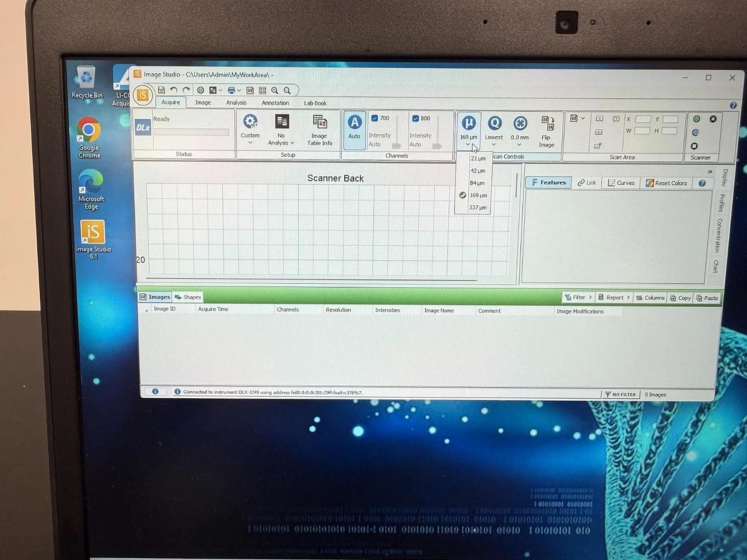
Task: Click the Scan Area W input field
Action: click(x=643, y=131)
